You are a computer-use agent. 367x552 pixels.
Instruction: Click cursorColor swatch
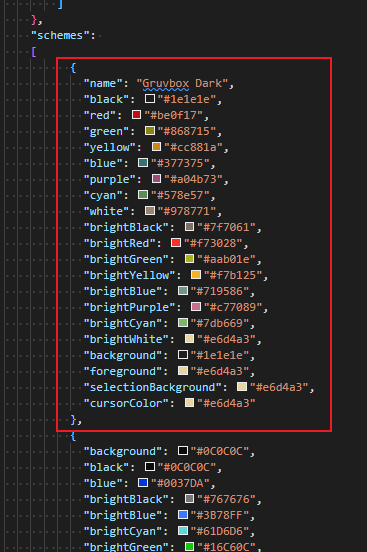tap(189, 403)
